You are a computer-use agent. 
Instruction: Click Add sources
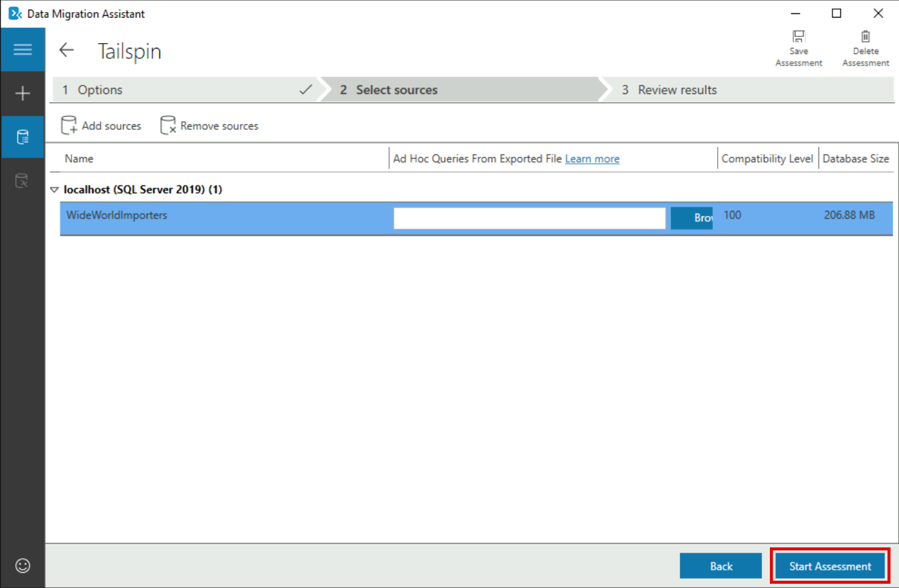coord(101,125)
